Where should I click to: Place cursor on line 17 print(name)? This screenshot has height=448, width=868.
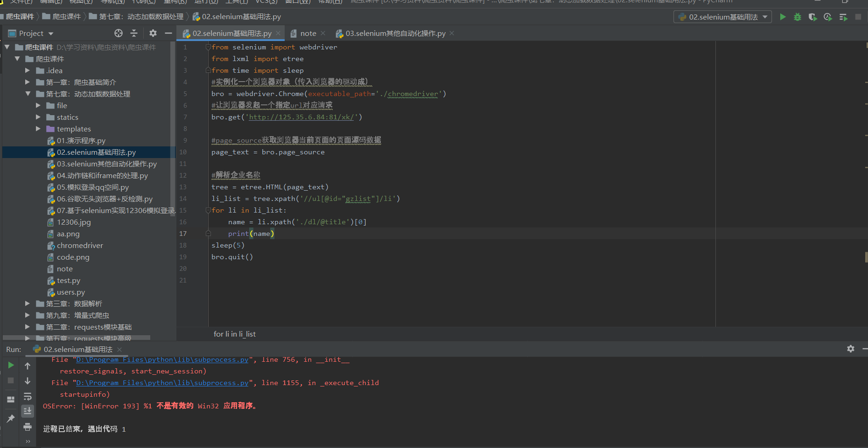click(251, 234)
